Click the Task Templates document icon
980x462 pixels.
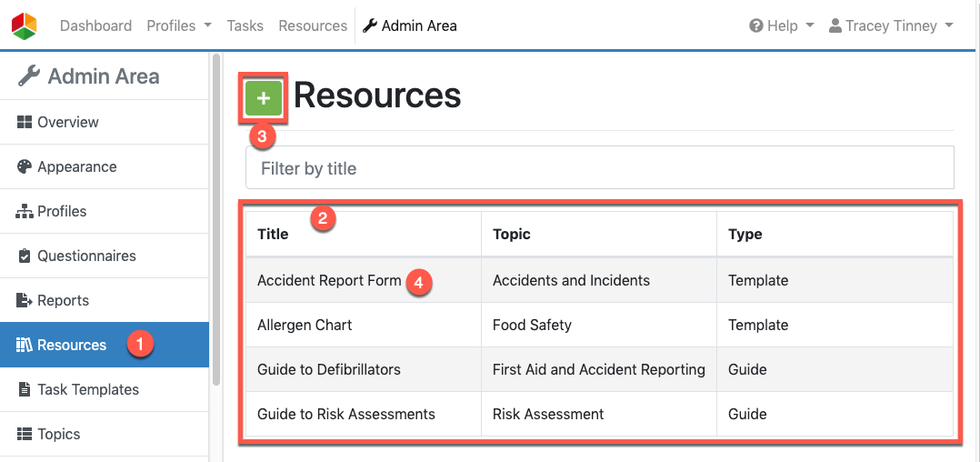point(25,389)
